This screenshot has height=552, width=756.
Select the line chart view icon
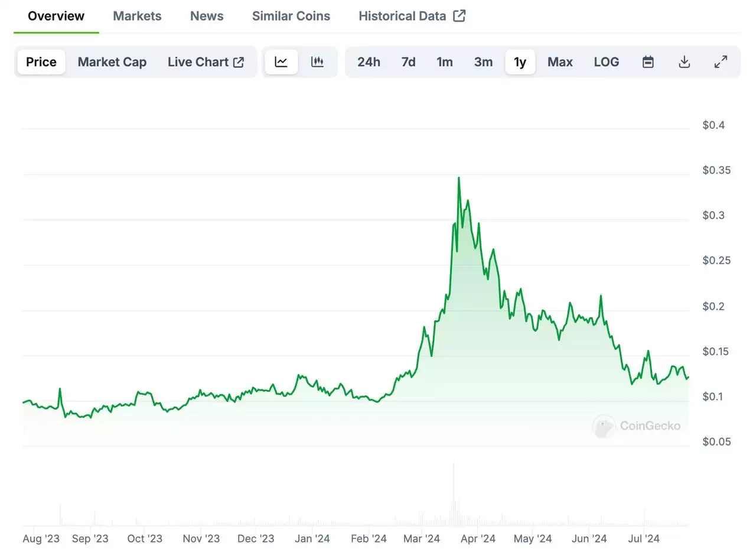tap(281, 61)
